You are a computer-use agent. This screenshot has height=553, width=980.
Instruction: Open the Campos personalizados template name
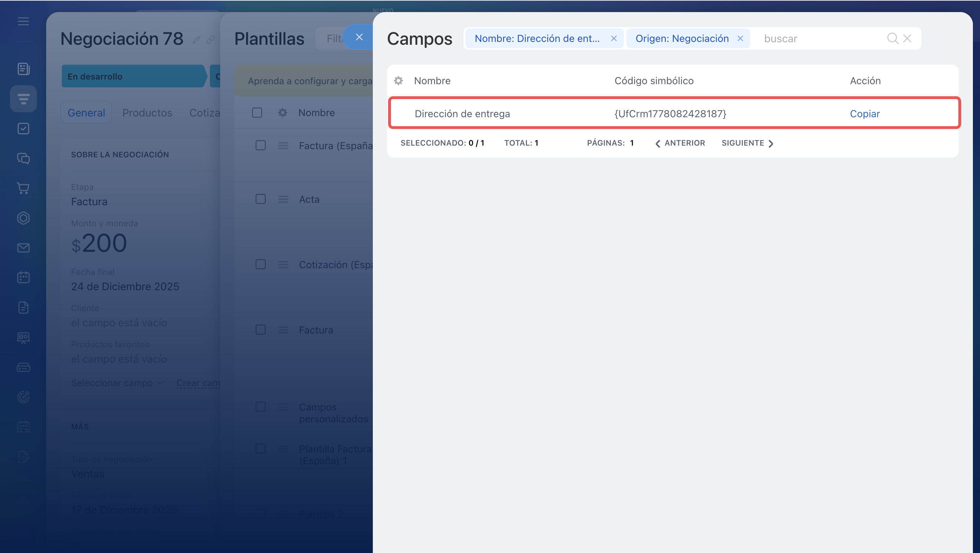point(333,413)
